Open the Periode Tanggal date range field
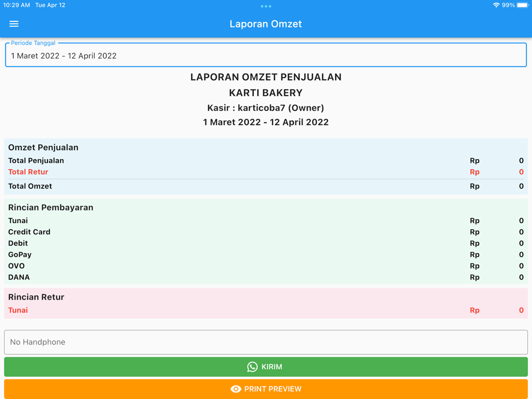 click(x=266, y=55)
